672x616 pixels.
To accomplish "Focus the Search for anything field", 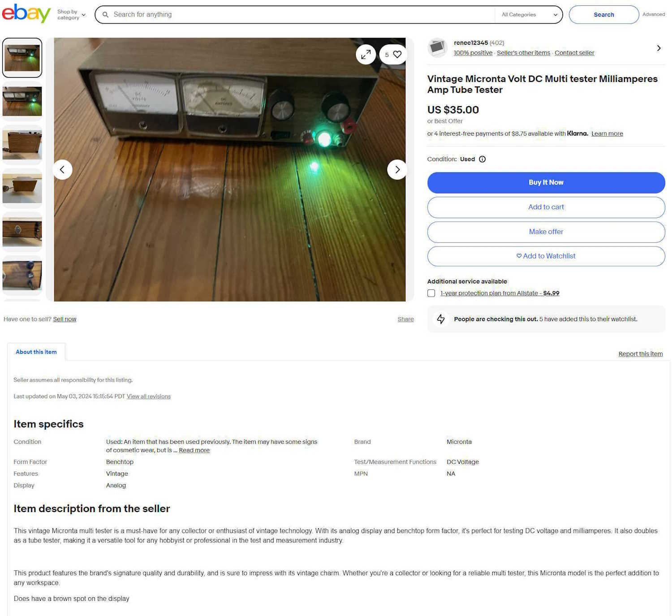I will [x=300, y=15].
